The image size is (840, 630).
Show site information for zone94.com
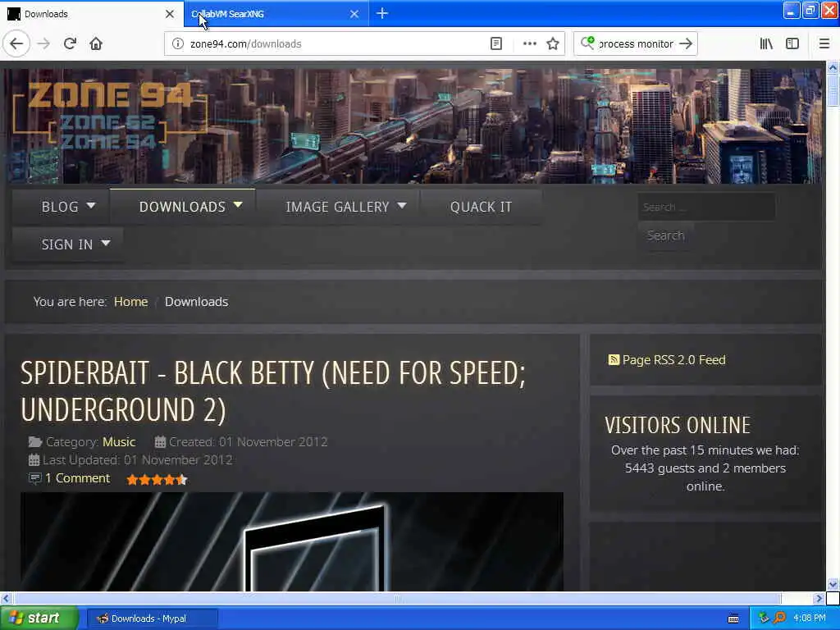(x=178, y=44)
